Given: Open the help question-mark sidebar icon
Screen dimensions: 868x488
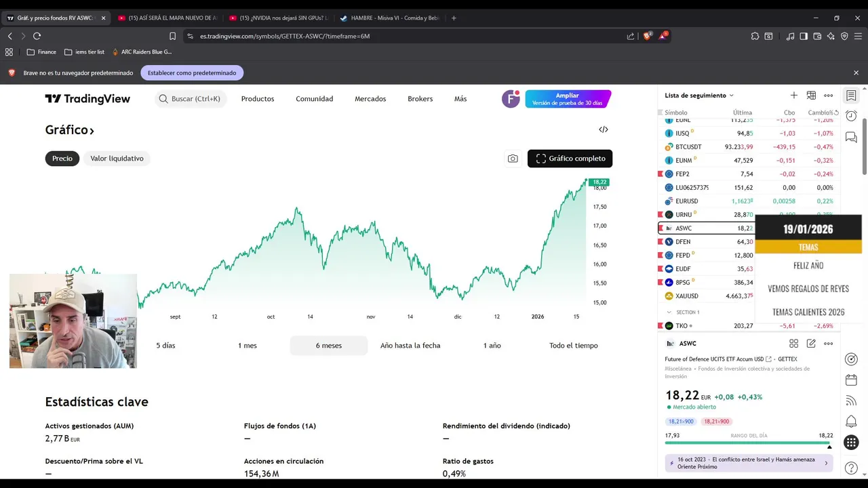Looking at the screenshot, I should click(851, 468).
